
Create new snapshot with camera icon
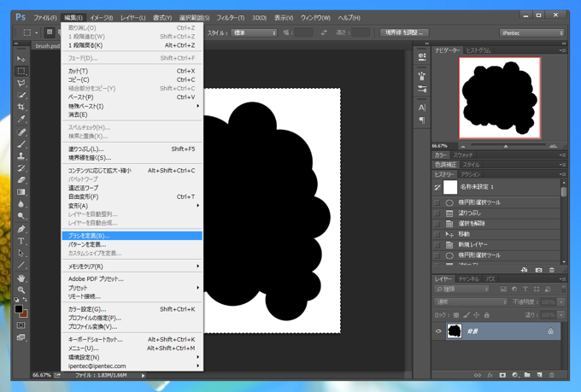[538, 270]
